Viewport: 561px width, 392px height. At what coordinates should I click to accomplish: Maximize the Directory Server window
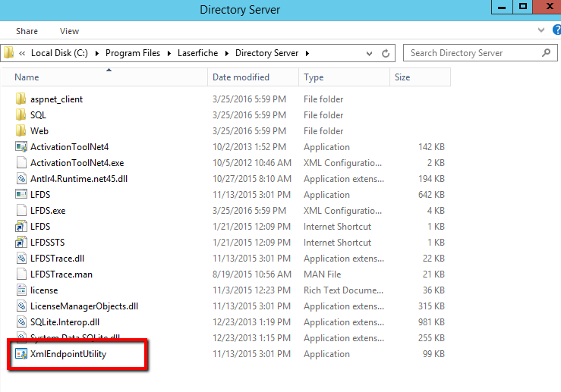click(x=523, y=7)
